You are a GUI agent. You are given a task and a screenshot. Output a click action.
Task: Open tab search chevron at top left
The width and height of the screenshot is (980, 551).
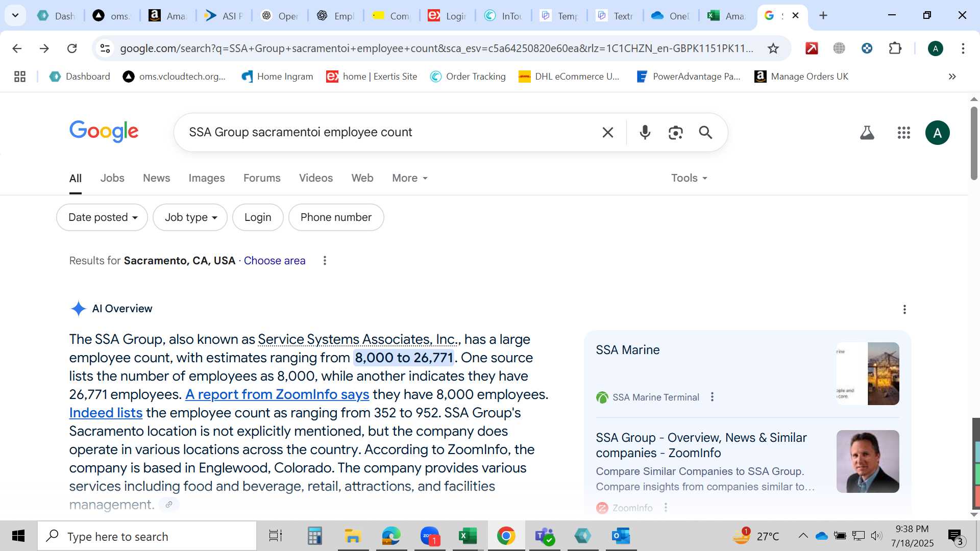pyautogui.click(x=15, y=15)
